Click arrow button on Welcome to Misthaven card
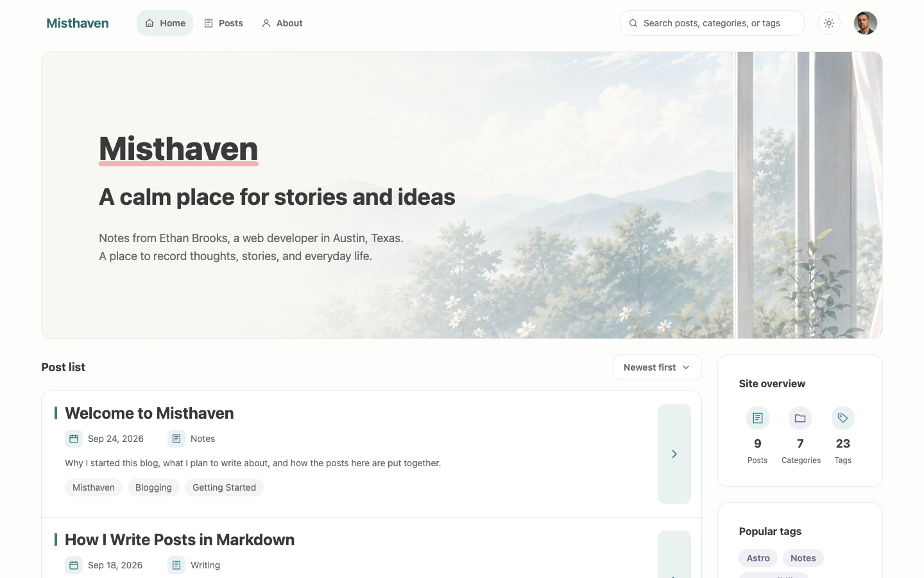Screen dimensions: 924x578 coord(674,454)
